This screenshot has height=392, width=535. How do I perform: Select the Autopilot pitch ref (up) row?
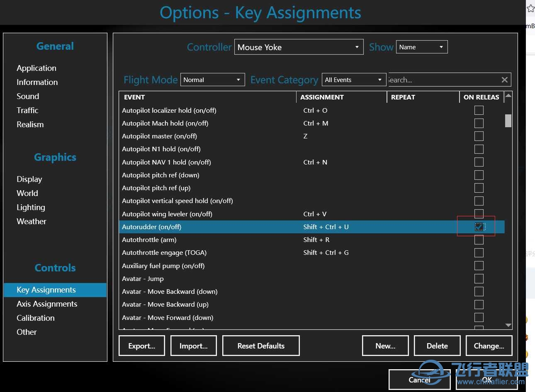[x=312, y=188]
